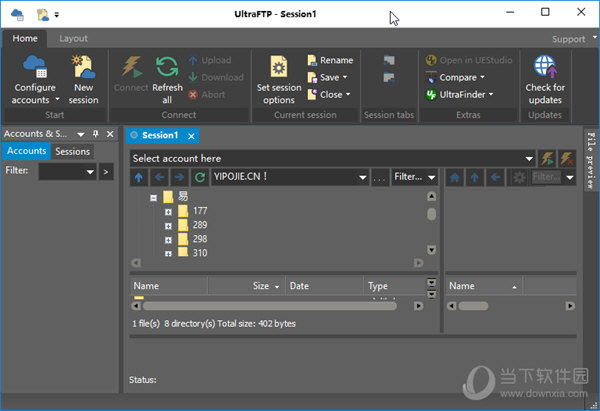Viewport: 600px width, 411px height.
Task: Navigate forward in local pane
Action: pyautogui.click(x=179, y=177)
